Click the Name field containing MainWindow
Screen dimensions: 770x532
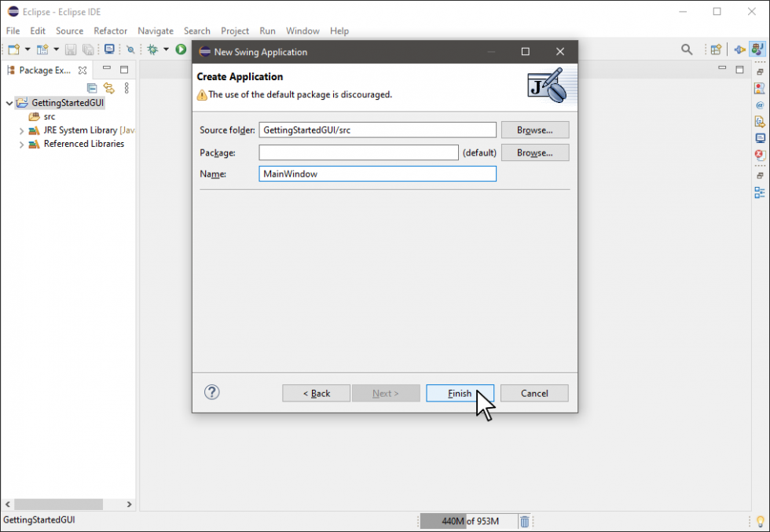pyautogui.click(x=377, y=174)
